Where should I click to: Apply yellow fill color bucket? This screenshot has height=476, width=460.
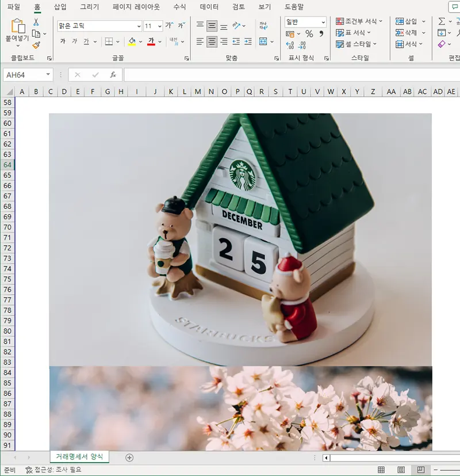coord(132,41)
